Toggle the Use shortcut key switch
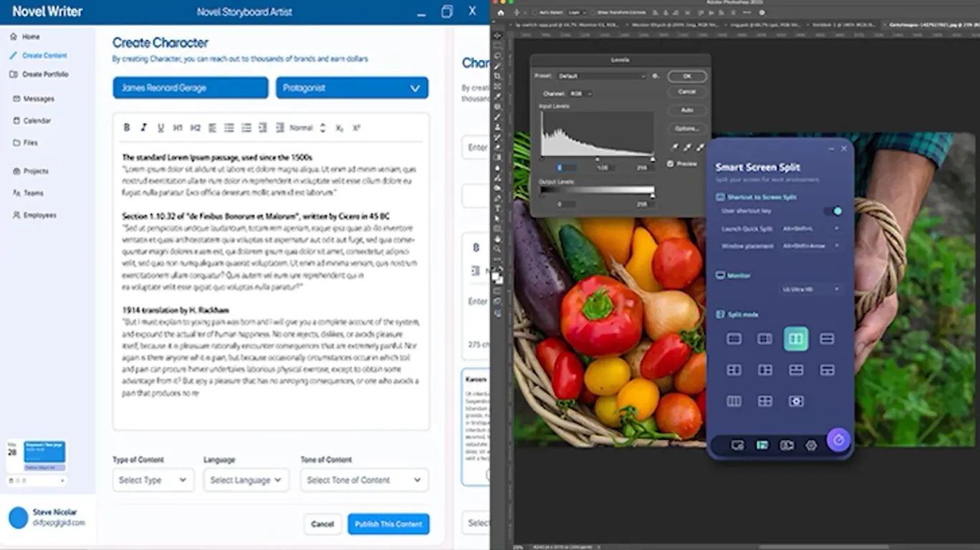Viewport: 980px width, 550px height. coord(832,211)
